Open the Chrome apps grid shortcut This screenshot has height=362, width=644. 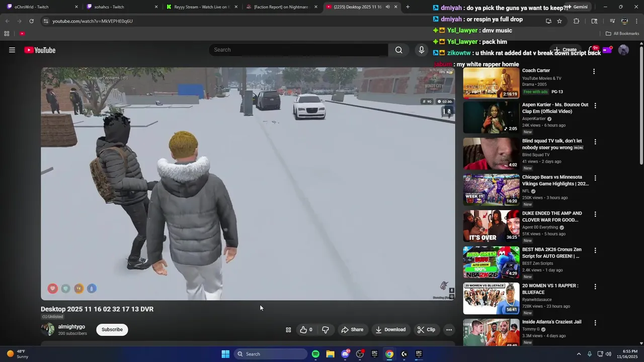click(x=7, y=34)
